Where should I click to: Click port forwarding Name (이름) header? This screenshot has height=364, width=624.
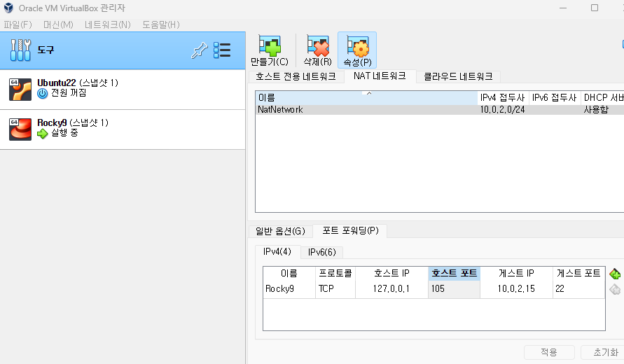tap(289, 273)
